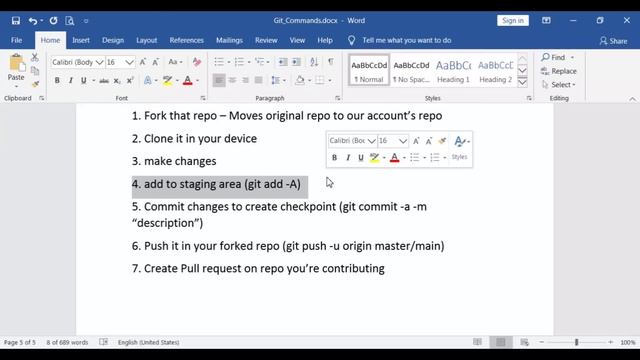Apply red font color in the ribbon
The image size is (640, 360).
point(188,80)
